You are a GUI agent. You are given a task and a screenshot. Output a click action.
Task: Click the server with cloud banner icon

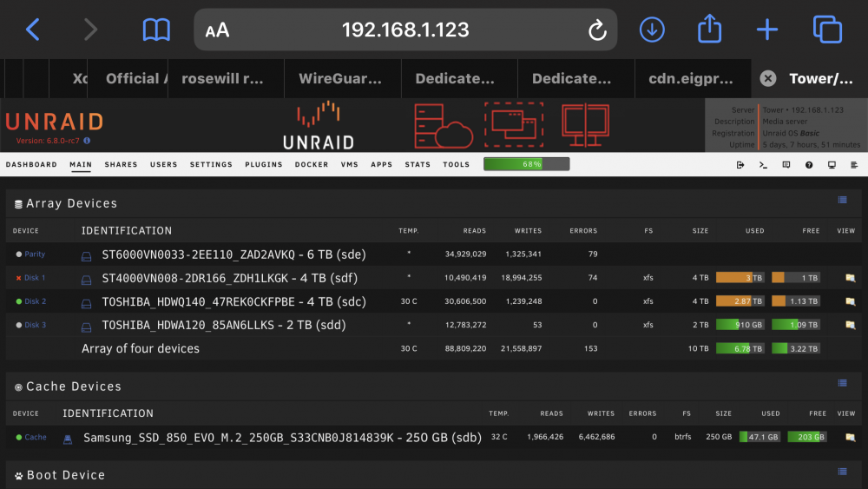(444, 126)
